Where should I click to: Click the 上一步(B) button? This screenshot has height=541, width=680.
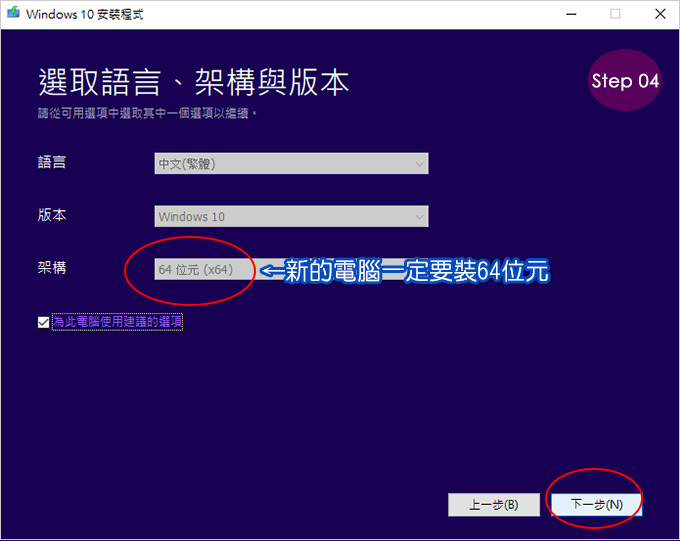coord(494,505)
